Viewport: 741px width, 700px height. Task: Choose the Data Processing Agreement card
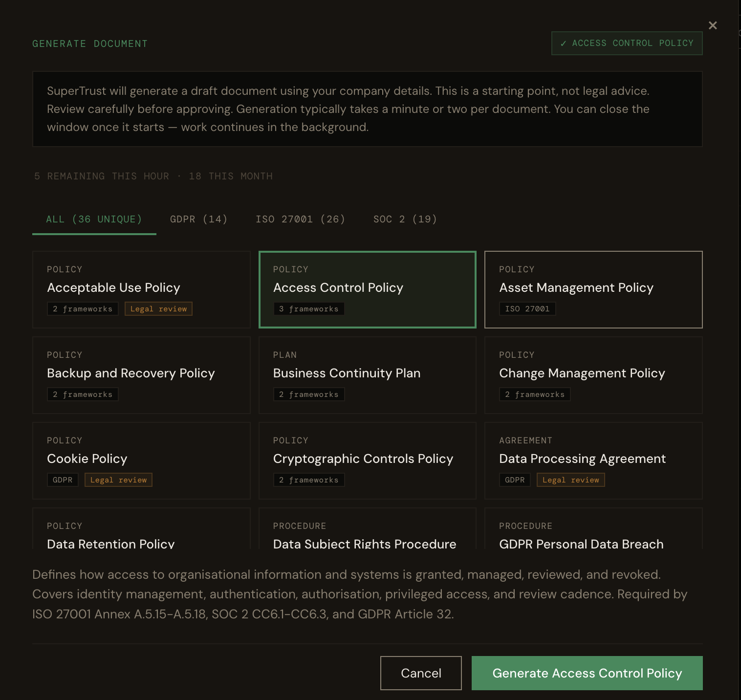tap(593, 460)
